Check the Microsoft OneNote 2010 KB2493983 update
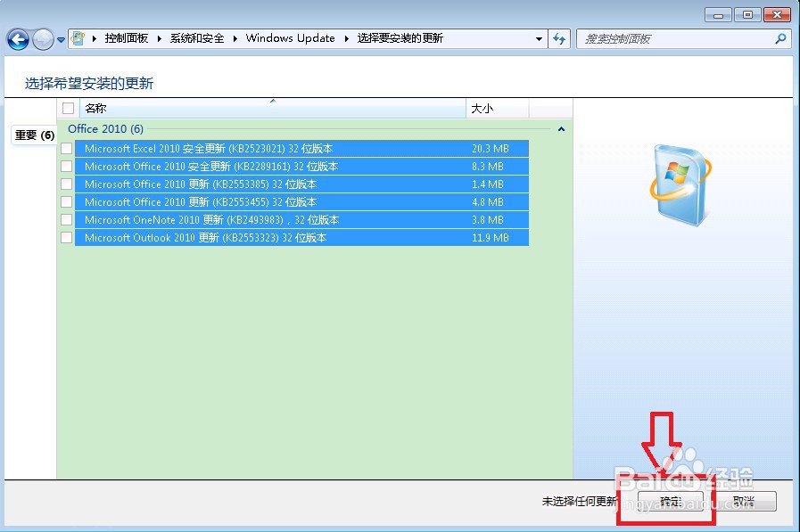Viewport: 800px width, 532px height. click(x=68, y=220)
